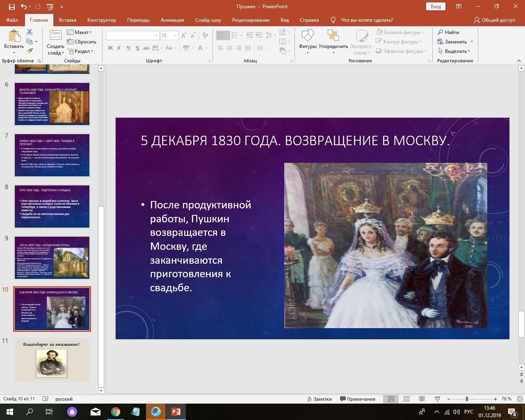Switch to Slide Show (Слайд-шоу) tab

click(x=208, y=20)
